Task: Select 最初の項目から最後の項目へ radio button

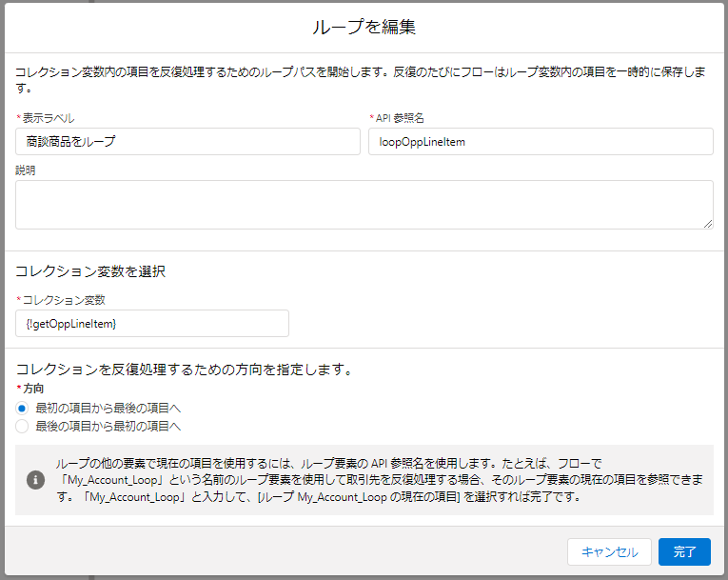Action: coord(22,408)
